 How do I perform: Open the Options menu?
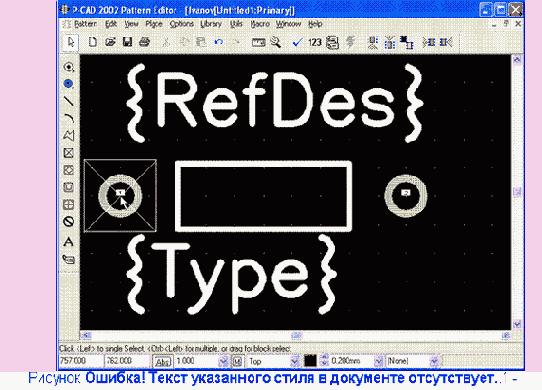(x=181, y=24)
